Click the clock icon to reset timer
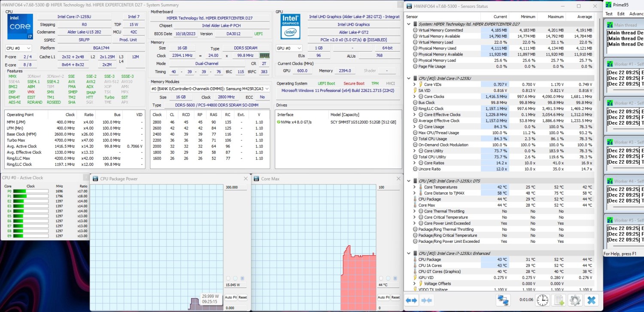644x312 pixels. click(x=542, y=300)
